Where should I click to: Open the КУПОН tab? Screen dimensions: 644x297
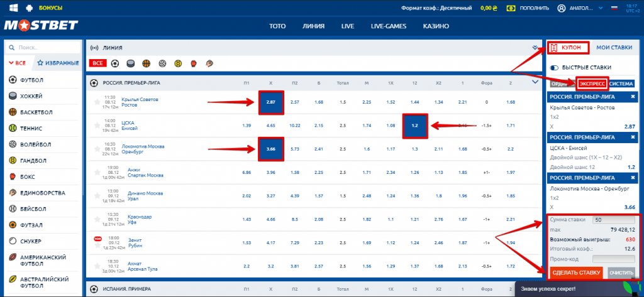point(569,48)
